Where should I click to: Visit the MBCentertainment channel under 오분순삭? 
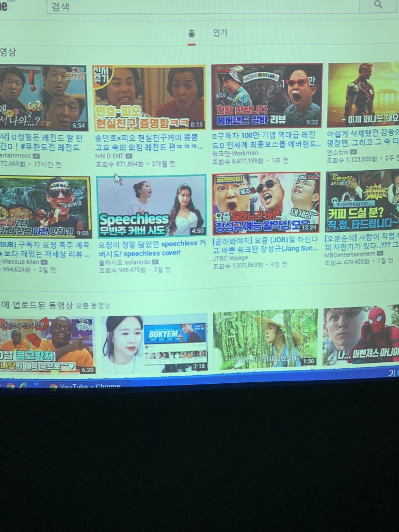pyautogui.click(x=351, y=254)
